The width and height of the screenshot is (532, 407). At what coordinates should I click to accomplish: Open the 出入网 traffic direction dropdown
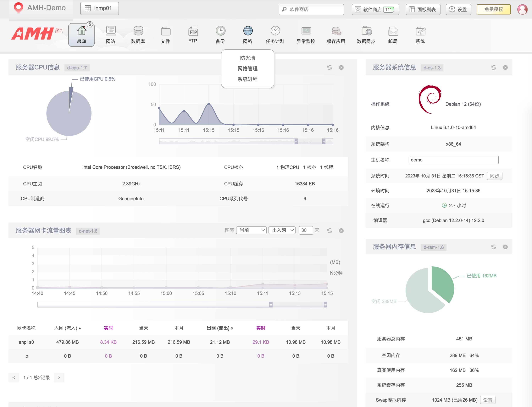point(282,230)
